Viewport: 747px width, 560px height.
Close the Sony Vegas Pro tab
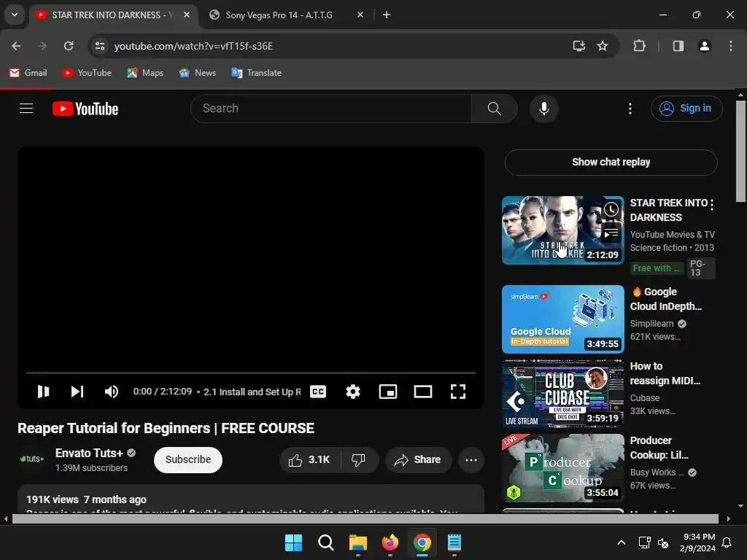tap(360, 15)
